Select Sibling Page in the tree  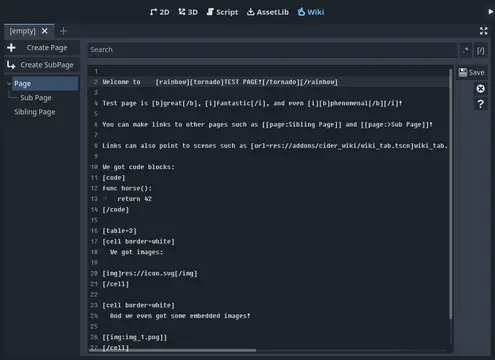[35, 112]
